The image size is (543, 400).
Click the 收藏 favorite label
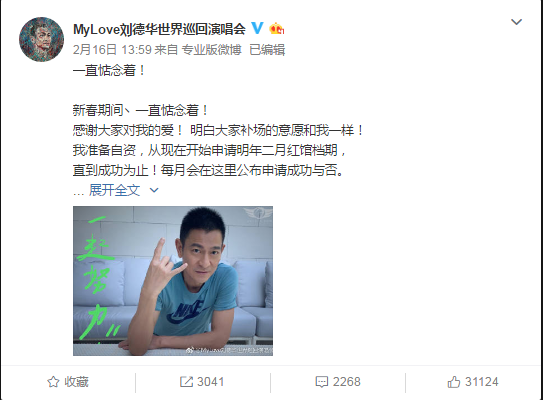click(x=76, y=382)
